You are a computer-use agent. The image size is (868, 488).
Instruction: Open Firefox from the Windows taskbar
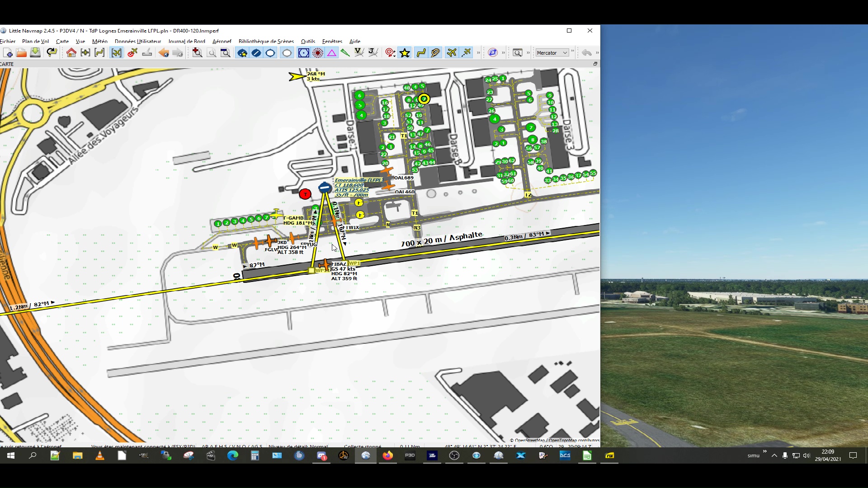pyautogui.click(x=387, y=455)
